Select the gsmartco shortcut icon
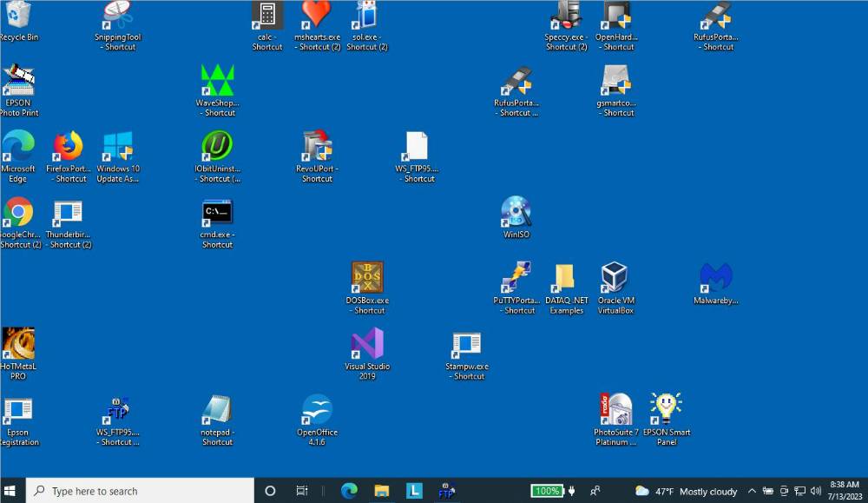The width and height of the screenshot is (868, 503). [616, 90]
